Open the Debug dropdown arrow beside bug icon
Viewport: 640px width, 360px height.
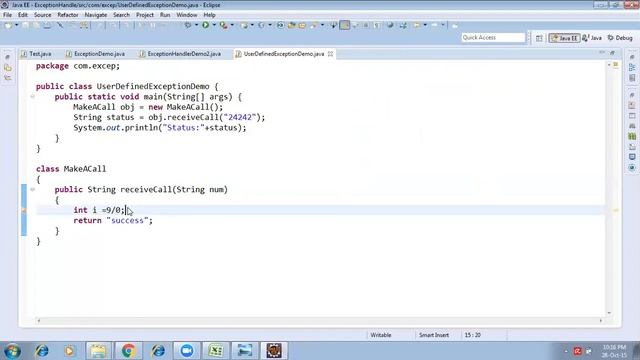(196, 25)
